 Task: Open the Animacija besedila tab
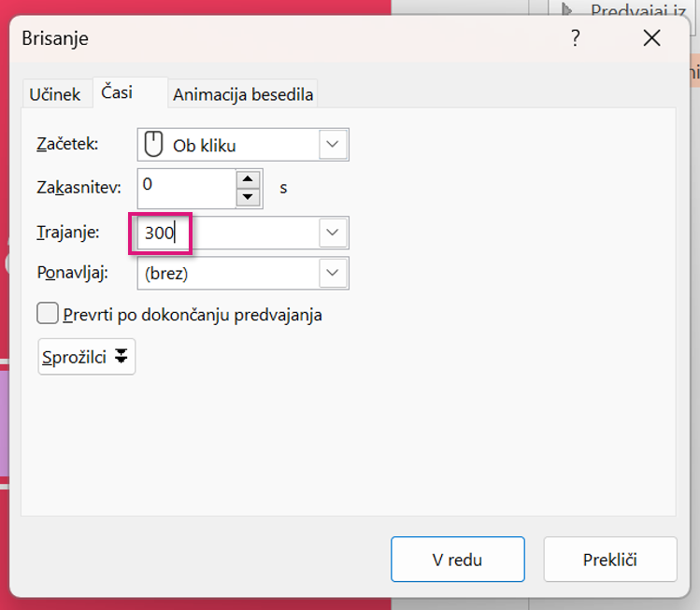point(243,94)
